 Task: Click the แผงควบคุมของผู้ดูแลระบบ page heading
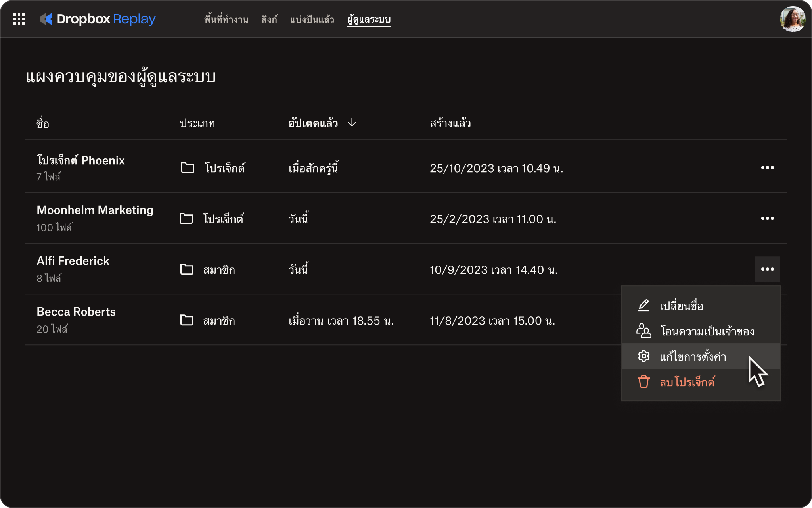pos(121,77)
